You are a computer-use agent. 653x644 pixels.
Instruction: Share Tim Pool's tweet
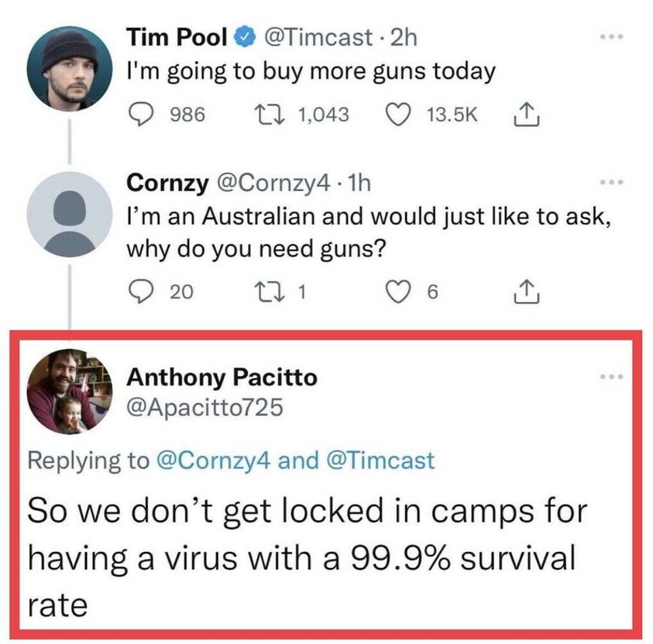[x=524, y=115]
